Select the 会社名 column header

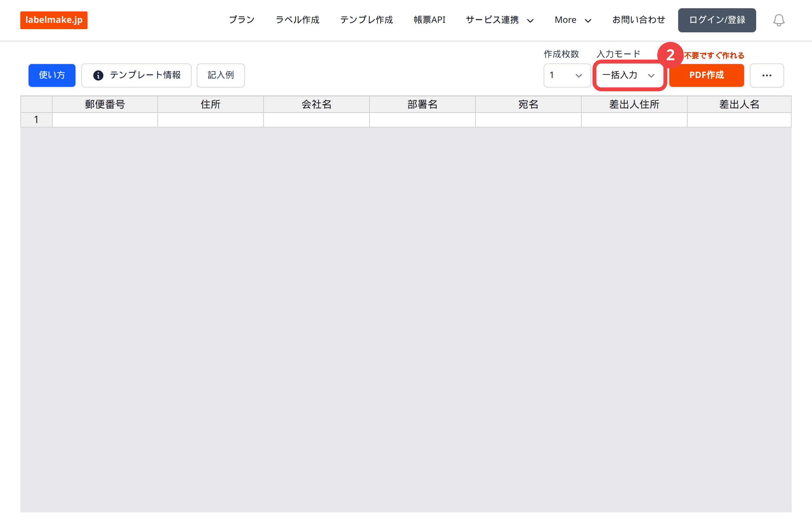[317, 104]
